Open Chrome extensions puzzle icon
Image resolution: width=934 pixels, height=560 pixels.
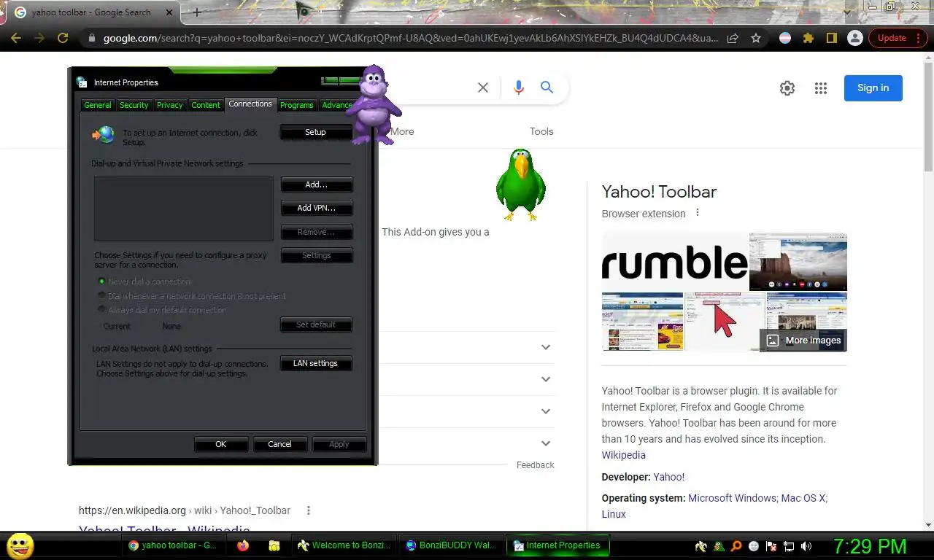tap(808, 38)
